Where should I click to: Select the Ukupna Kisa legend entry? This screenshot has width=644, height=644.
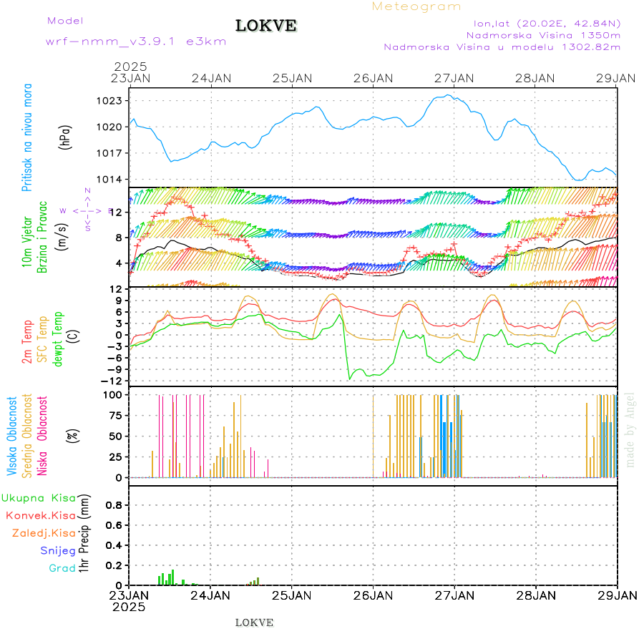39,498
